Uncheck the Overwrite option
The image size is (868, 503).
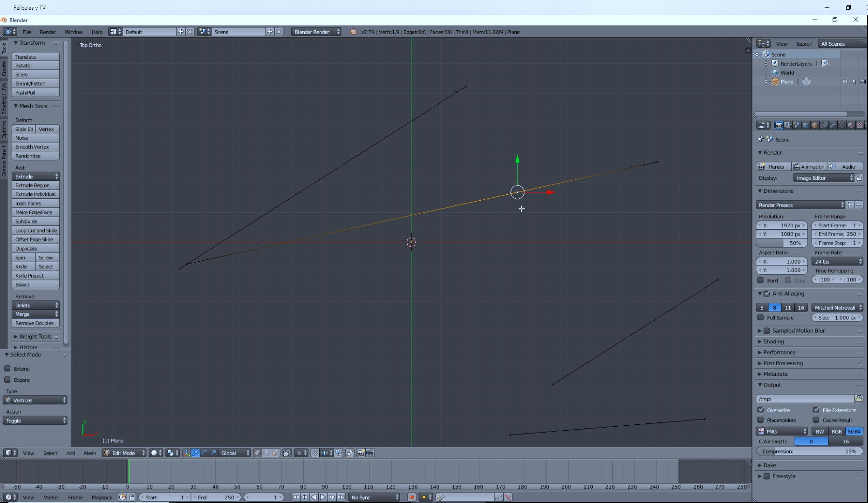tap(761, 410)
